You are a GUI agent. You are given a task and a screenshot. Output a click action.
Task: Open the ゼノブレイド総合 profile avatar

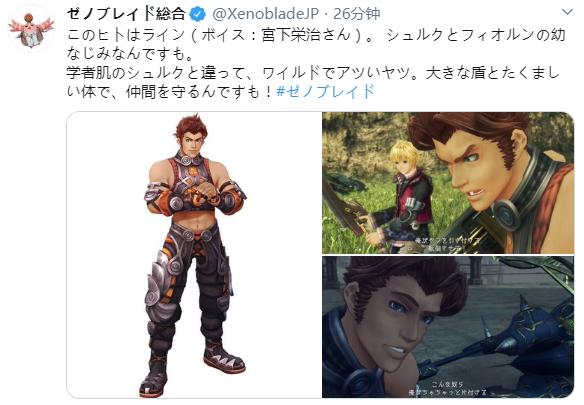(x=32, y=30)
